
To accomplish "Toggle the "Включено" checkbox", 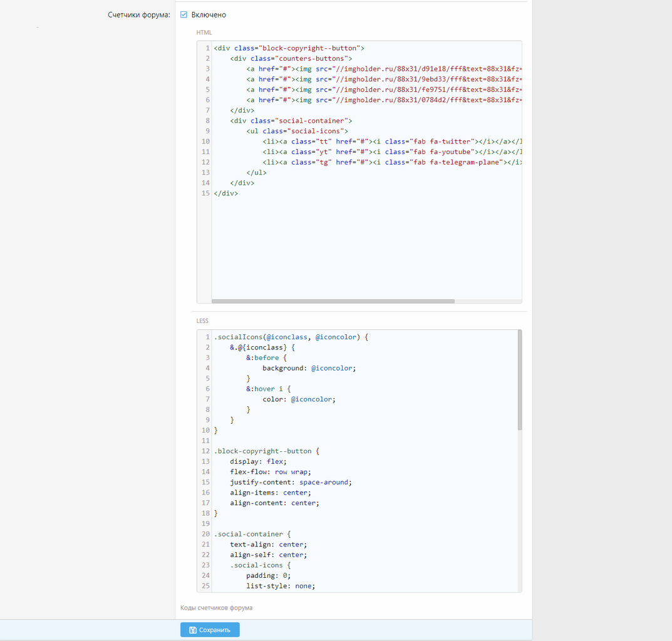I will (x=184, y=14).
